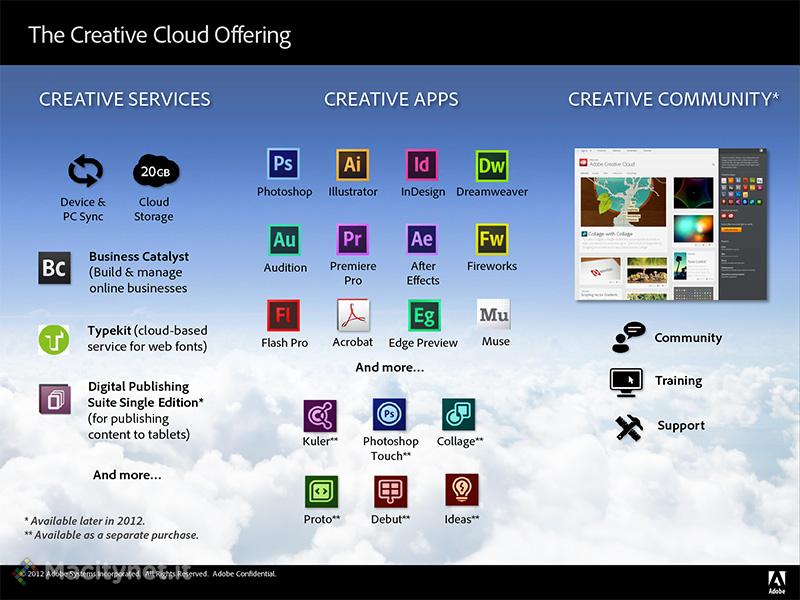Click And more under Creative Apps
800x600 pixels.
pos(390,367)
